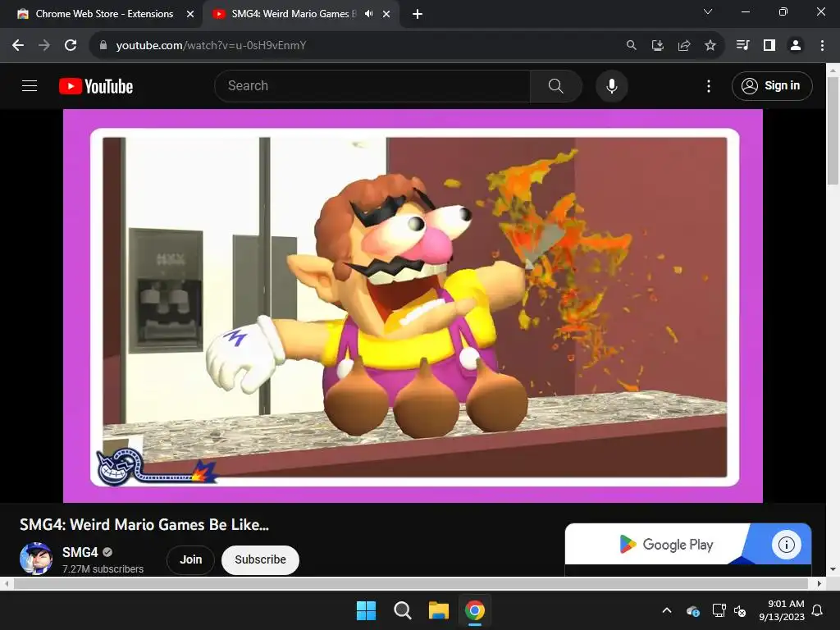Click the horizontal page scrollbar
The height and width of the screenshot is (630, 840).
(410, 584)
